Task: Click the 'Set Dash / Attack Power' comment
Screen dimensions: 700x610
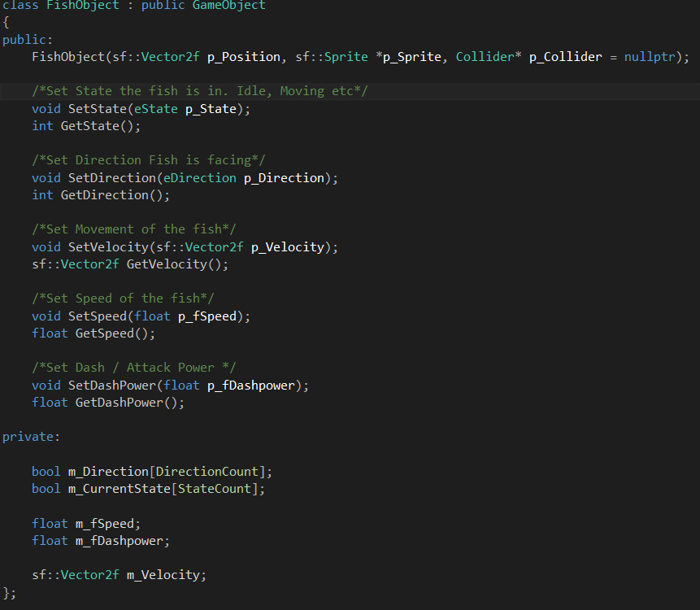Action: coord(134,368)
